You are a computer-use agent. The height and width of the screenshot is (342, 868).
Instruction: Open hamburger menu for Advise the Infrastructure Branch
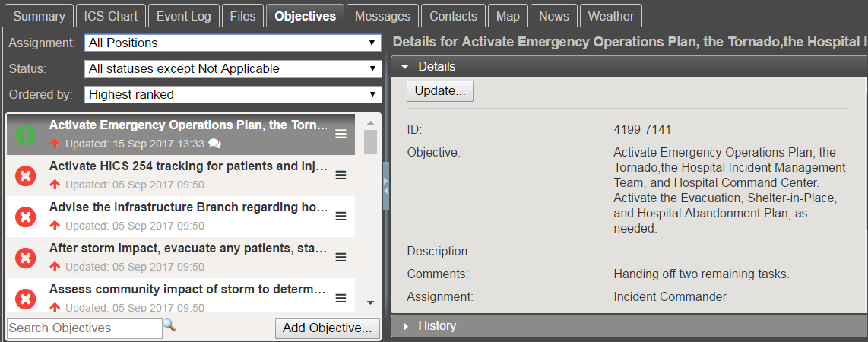click(x=341, y=217)
